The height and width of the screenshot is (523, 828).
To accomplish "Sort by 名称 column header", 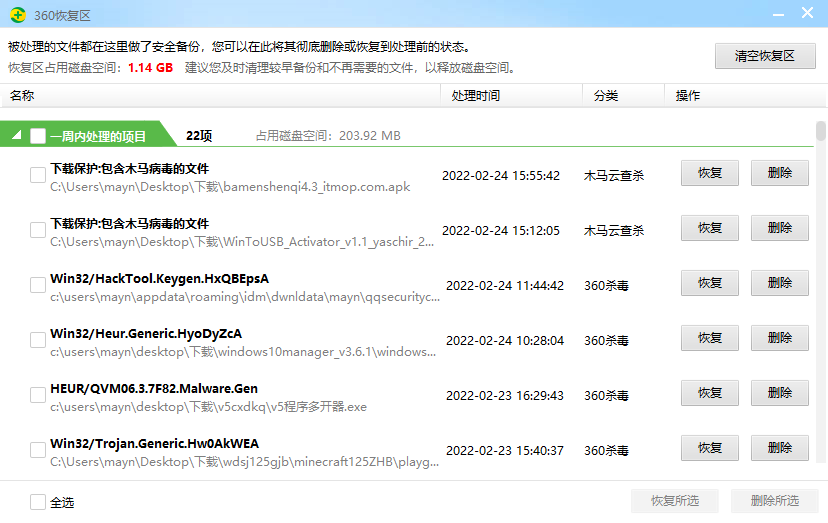I will coord(220,96).
